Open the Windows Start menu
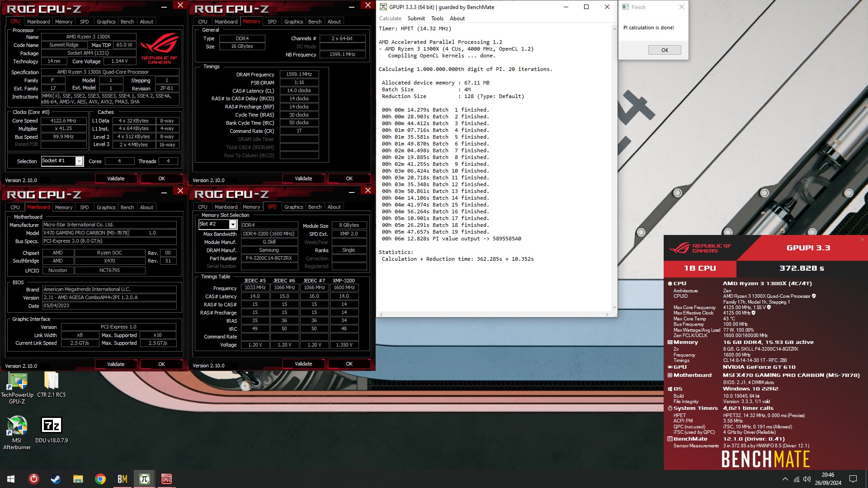This screenshot has height=488, width=868. click(11, 479)
